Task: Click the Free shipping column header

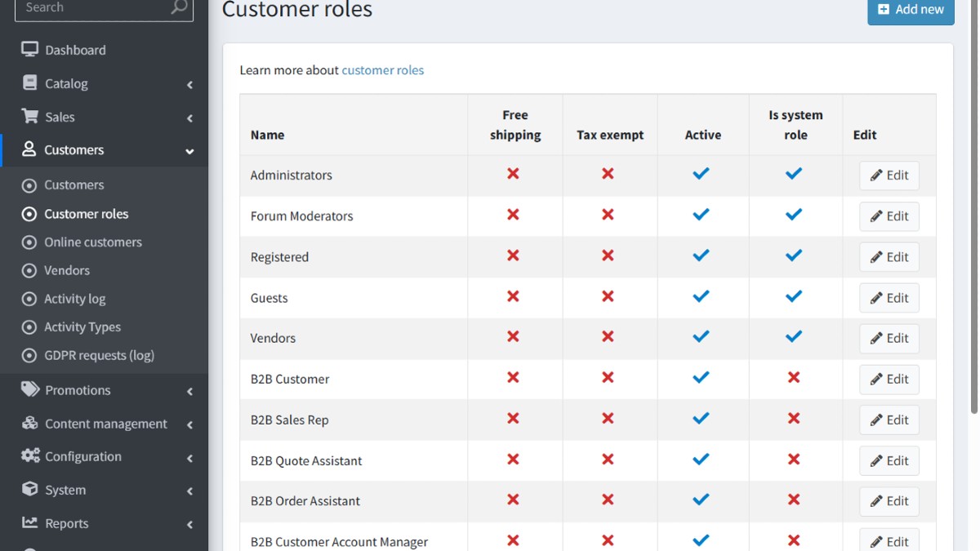Action: [x=515, y=125]
